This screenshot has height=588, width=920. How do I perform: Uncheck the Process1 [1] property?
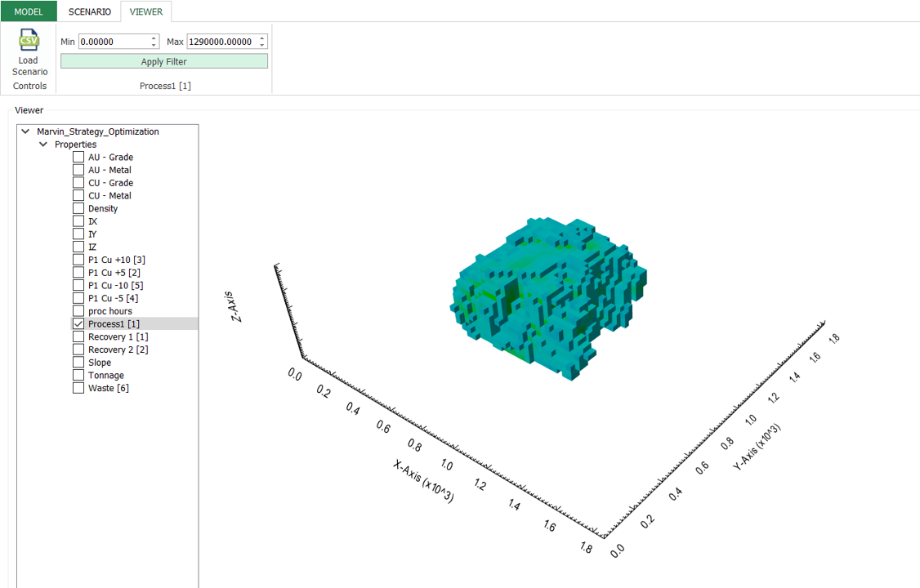pyautogui.click(x=78, y=324)
